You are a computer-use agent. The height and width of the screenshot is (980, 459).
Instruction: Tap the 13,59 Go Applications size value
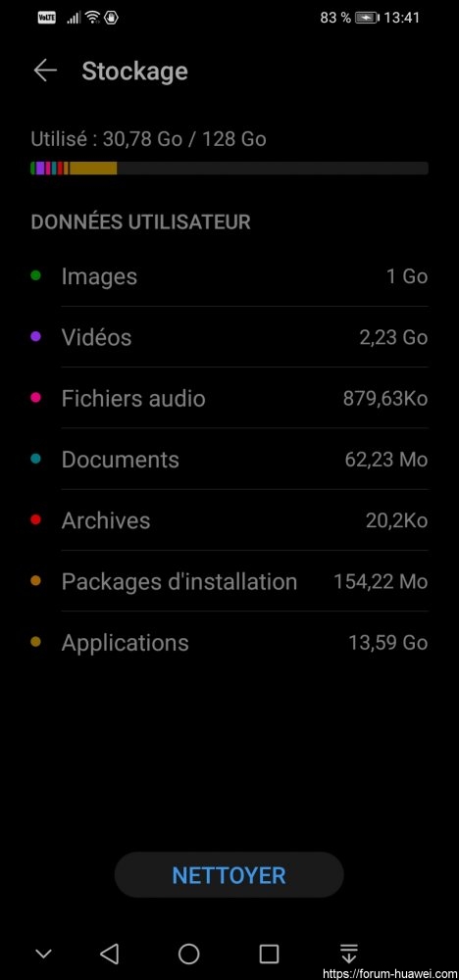click(388, 643)
